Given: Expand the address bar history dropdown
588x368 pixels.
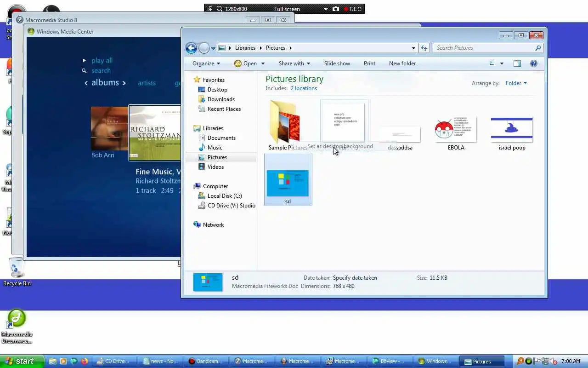Looking at the screenshot, I should [413, 48].
